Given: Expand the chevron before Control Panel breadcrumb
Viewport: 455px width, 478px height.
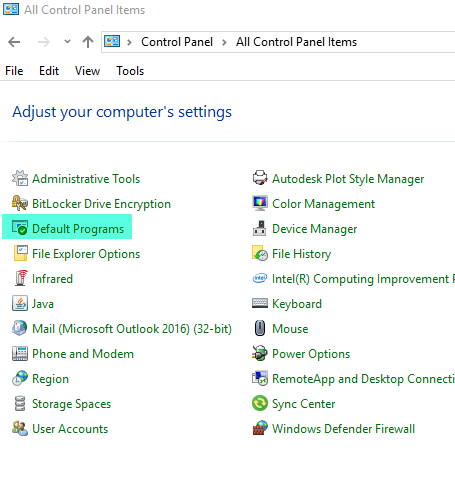Looking at the screenshot, I should (129, 42).
